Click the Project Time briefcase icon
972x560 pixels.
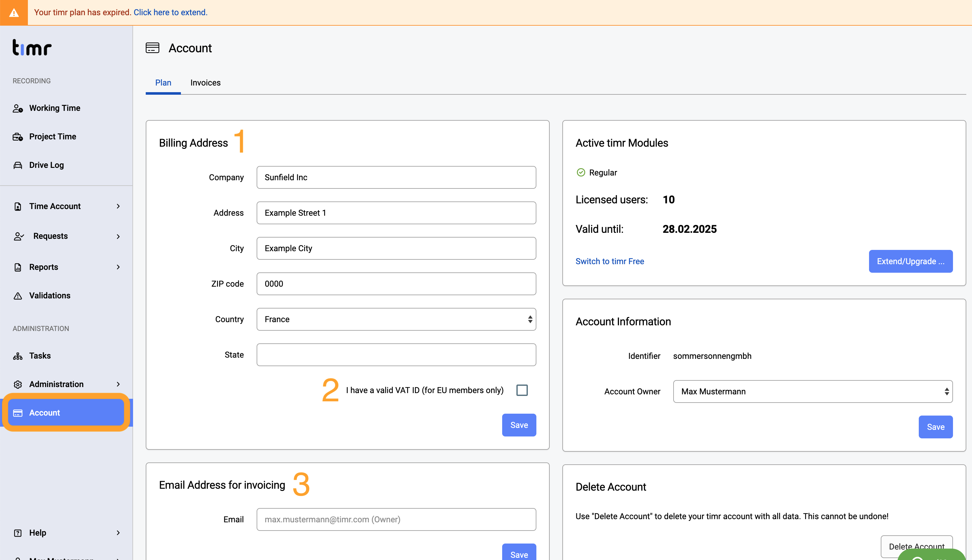coord(18,137)
